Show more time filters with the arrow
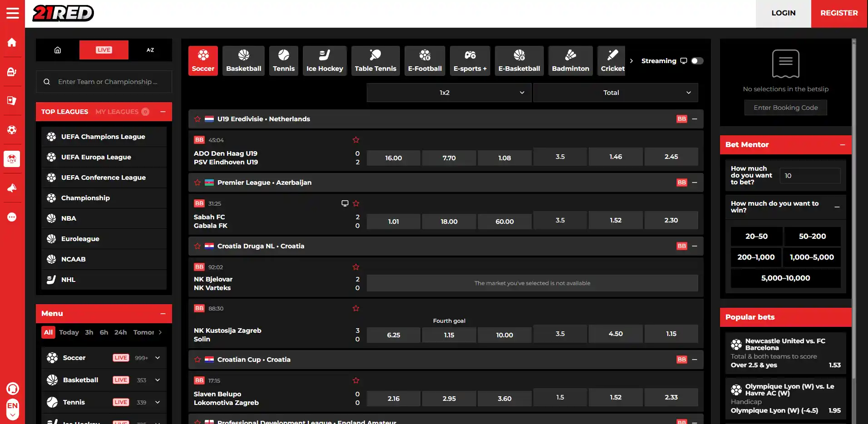Screen dimensions: 868x424 pyautogui.click(x=160, y=332)
